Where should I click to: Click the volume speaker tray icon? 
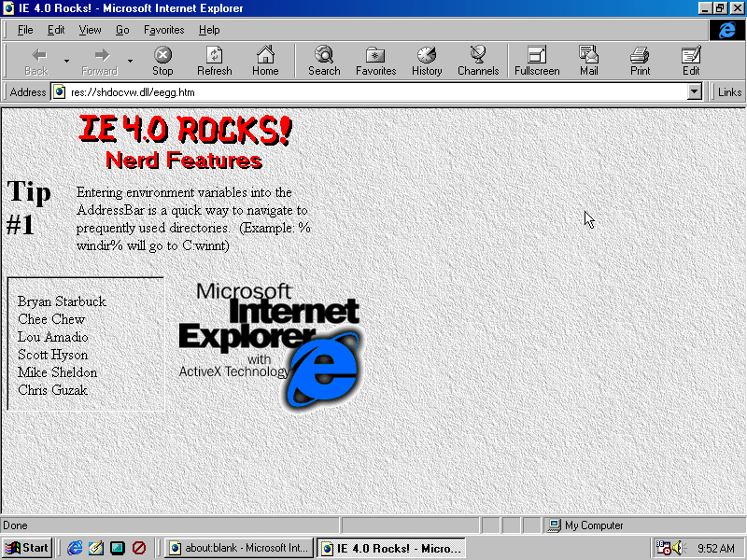pyautogui.click(x=678, y=548)
